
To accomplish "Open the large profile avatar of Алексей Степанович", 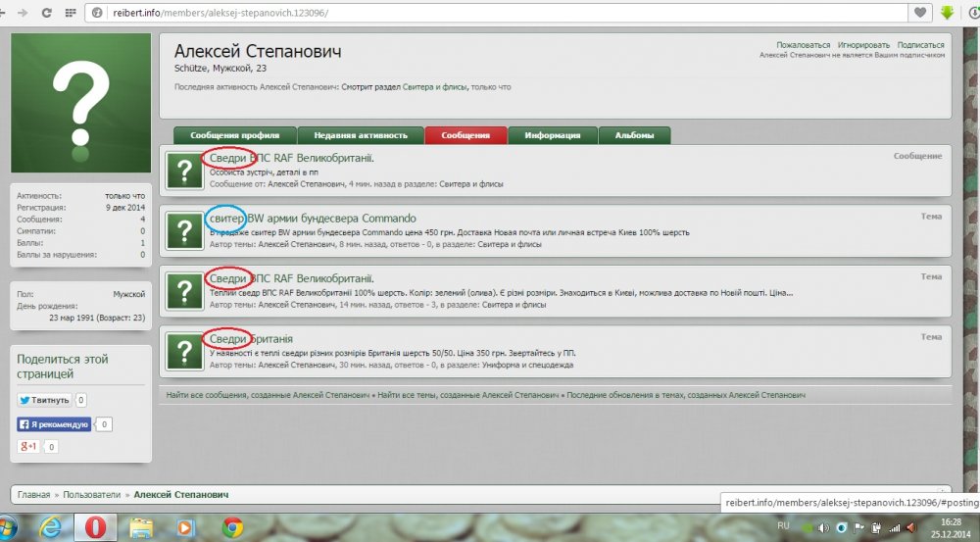I will (x=80, y=103).
